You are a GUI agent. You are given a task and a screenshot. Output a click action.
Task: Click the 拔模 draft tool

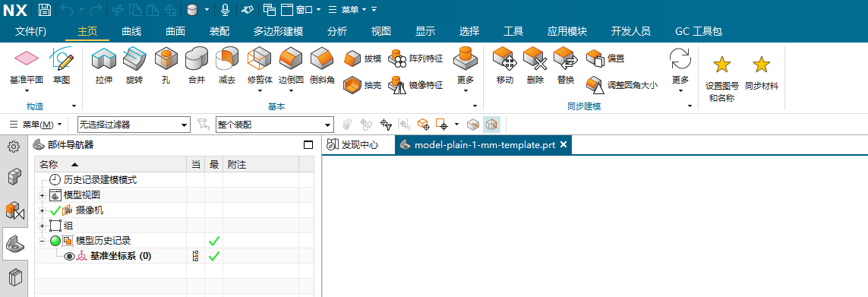(x=362, y=58)
